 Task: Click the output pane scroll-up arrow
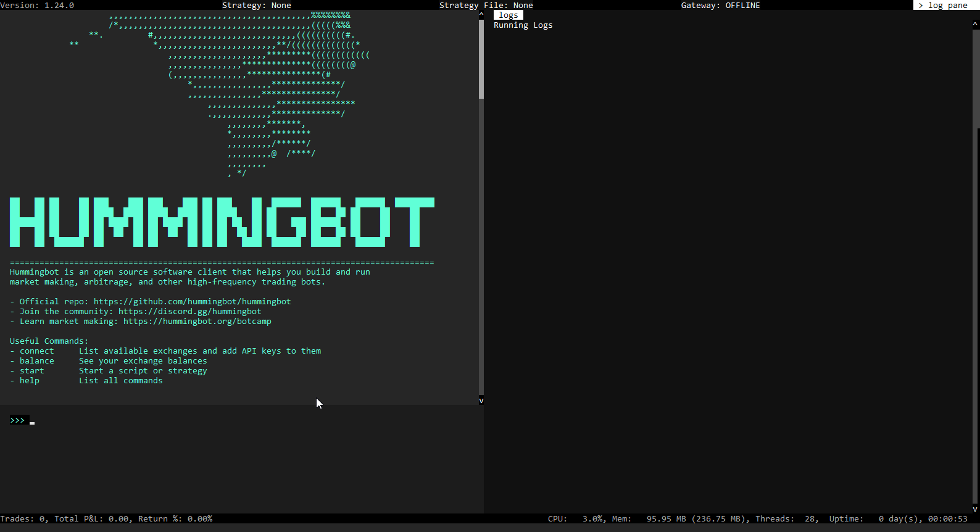click(x=481, y=14)
